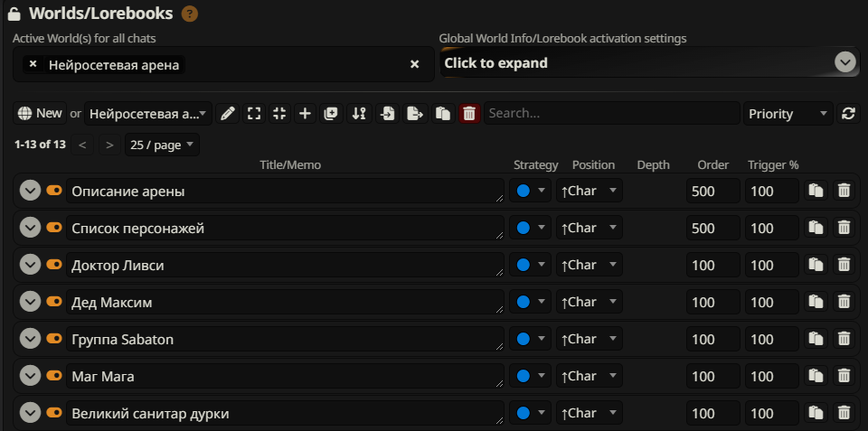Collapse all entries with shrink icon
The height and width of the screenshot is (431, 868).
pyautogui.click(x=279, y=114)
